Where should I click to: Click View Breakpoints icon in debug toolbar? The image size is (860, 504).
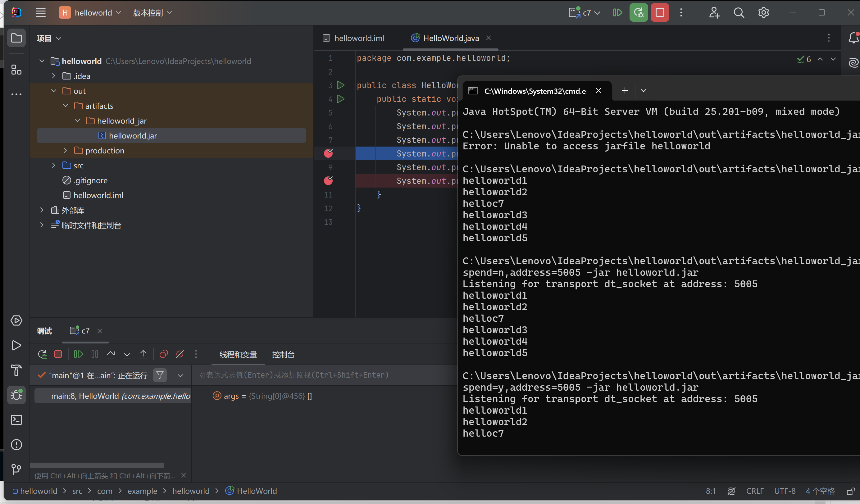click(163, 354)
